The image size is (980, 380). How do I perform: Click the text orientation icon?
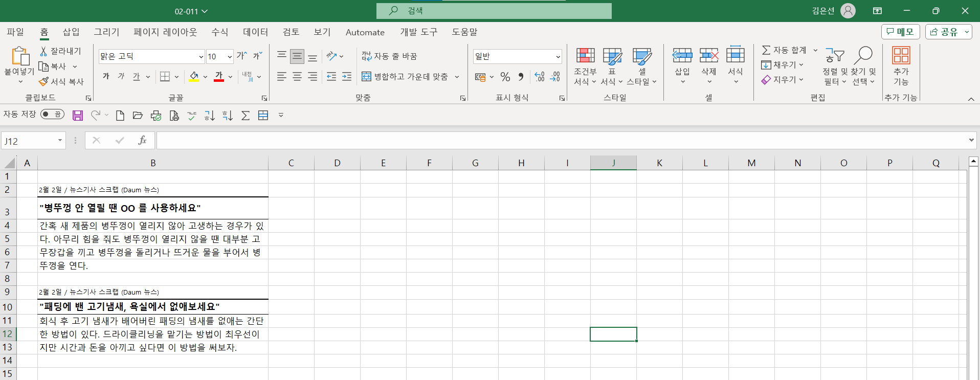(332, 56)
